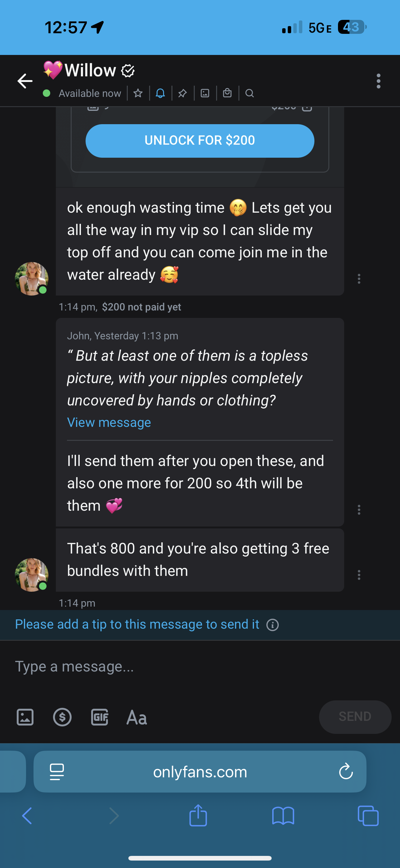Open the GIF picker
This screenshot has width=400, height=868.
(x=100, y=717)
